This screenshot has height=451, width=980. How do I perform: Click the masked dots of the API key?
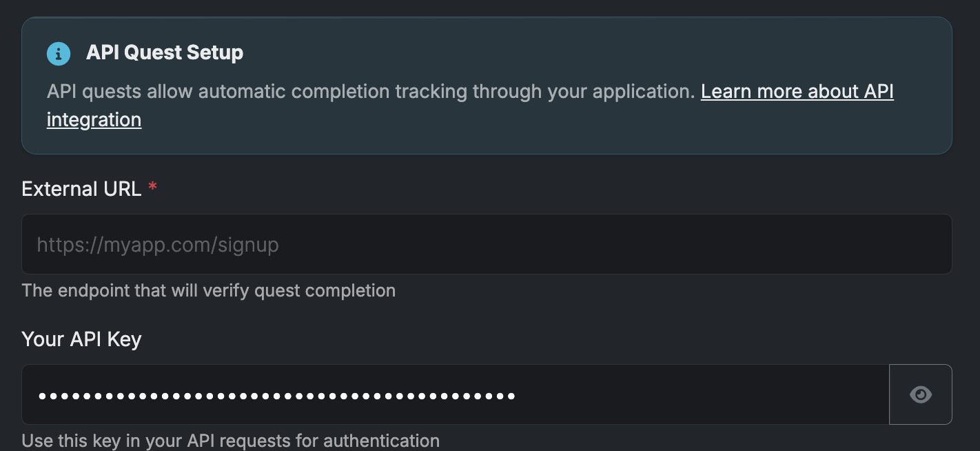[x=276, y=396]
